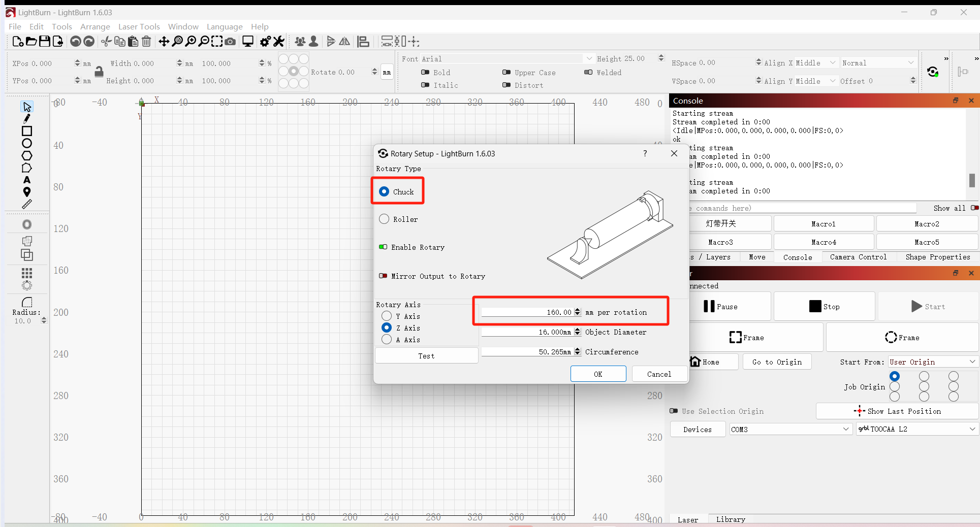Create a new file with the New icon
The image size is (980, 527).
[x=17, y=42]
